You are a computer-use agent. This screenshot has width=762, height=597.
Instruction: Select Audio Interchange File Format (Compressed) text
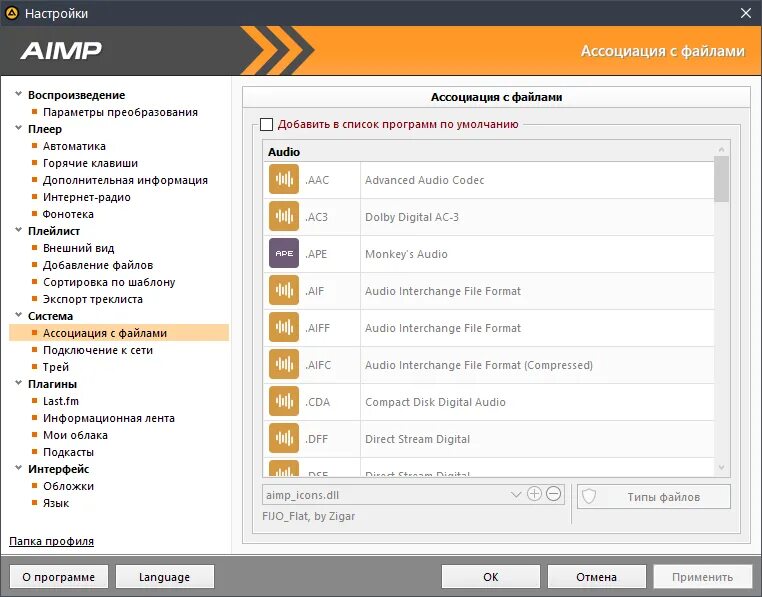click(479, 365)
